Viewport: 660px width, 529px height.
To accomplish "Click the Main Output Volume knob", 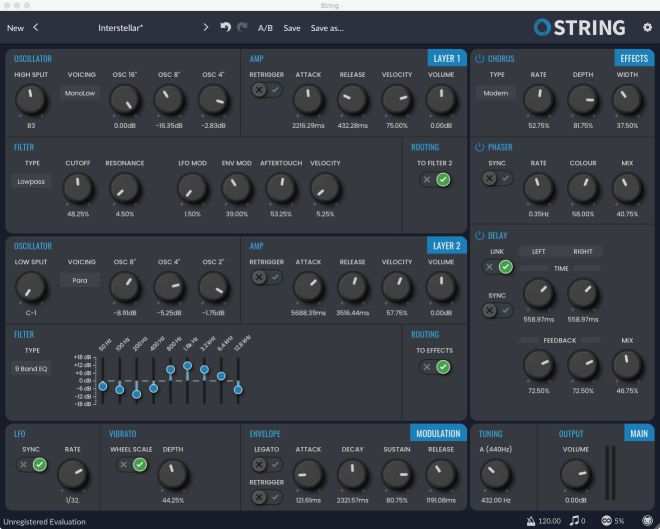I will 575,474.
